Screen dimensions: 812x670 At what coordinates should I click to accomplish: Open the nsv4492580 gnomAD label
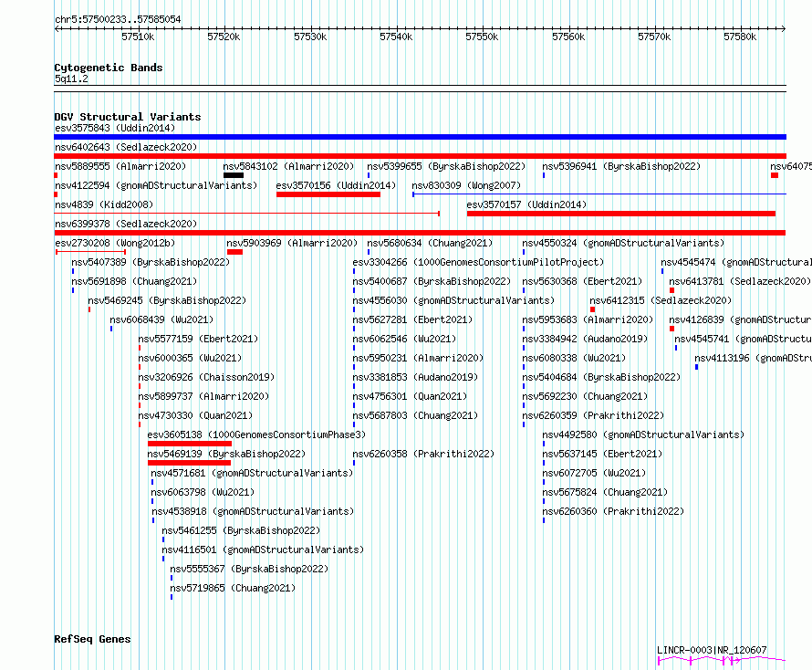pyautogui.click(x=643, y=434)
